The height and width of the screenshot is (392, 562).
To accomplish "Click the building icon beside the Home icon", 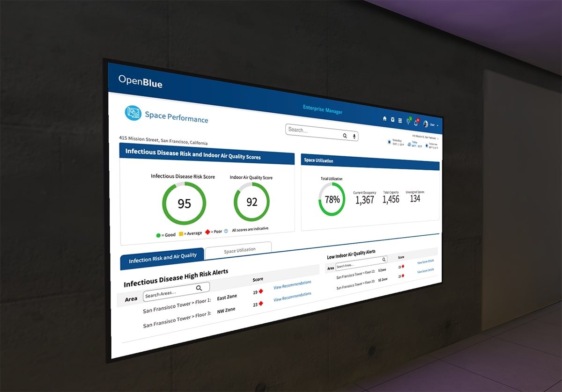I will coord(393,120).
